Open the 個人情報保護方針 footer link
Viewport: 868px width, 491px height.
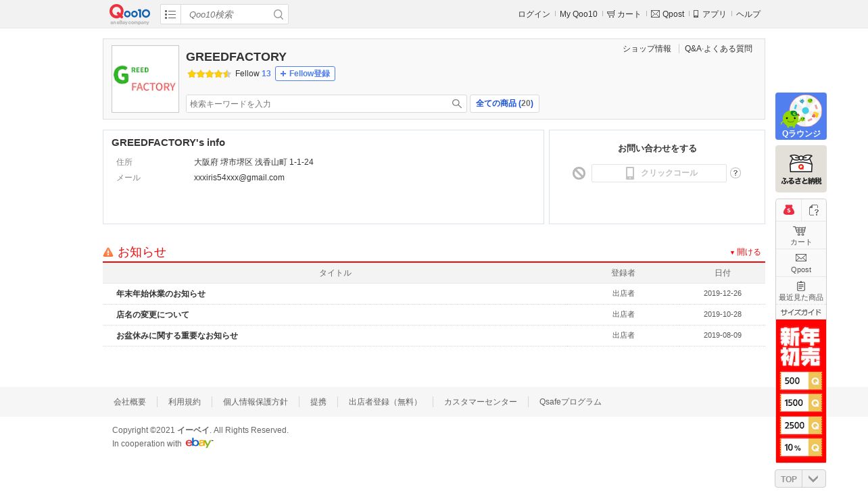[256, 402]
